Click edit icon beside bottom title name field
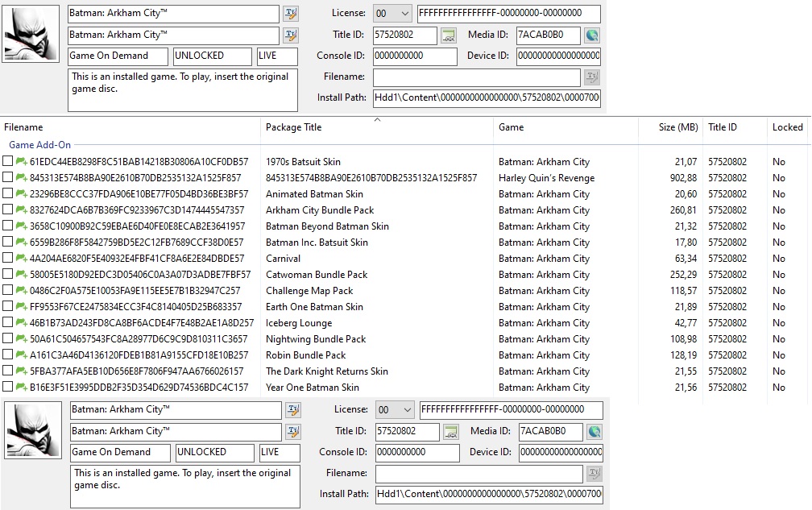This screenshot has height=510, width=812. click(x=293, y=431)
